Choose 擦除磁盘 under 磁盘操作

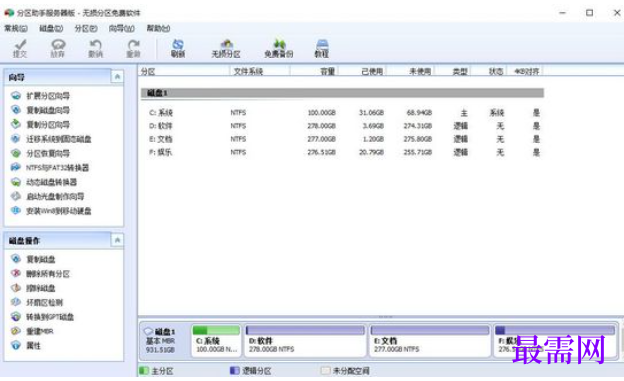[33, 288]
